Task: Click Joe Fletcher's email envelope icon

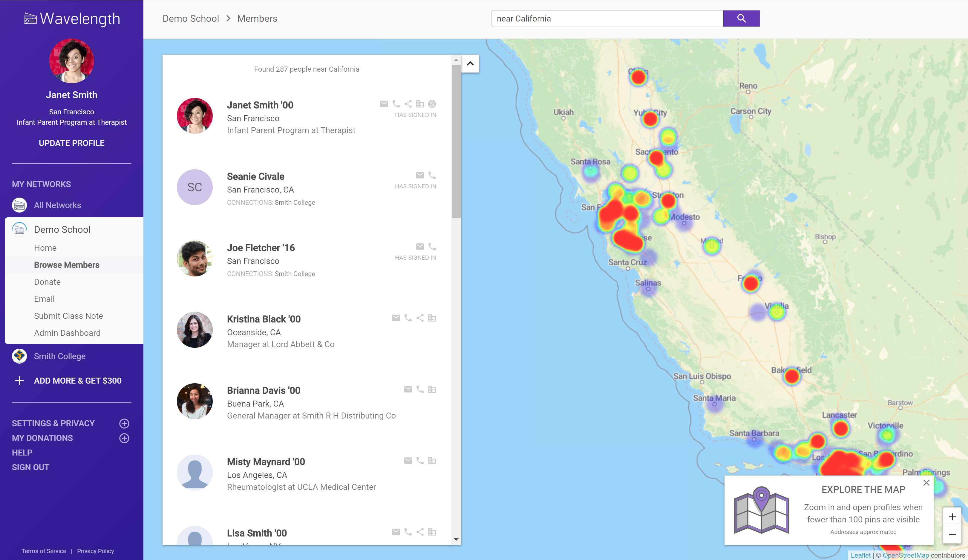Action: coord(420,247)
